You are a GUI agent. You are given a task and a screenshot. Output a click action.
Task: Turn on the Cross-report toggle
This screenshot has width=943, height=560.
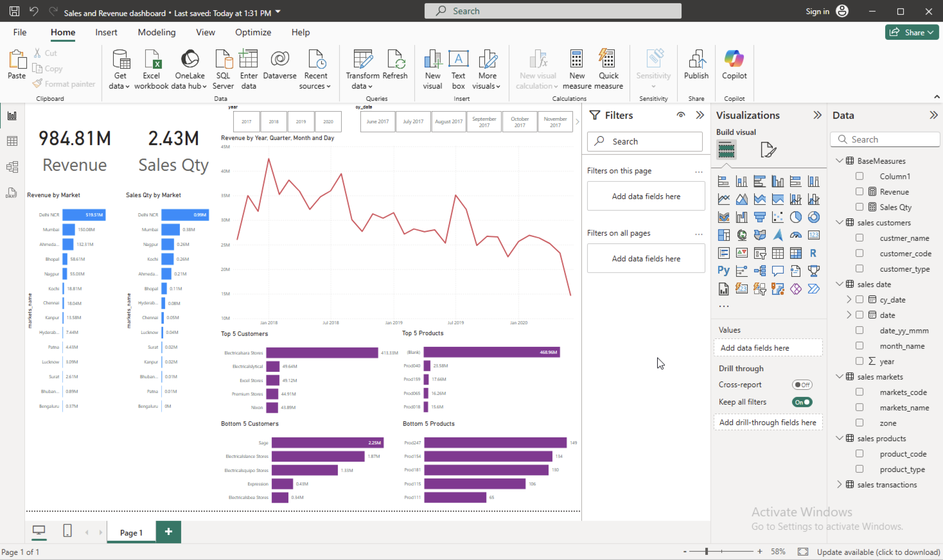coord(802,384)
